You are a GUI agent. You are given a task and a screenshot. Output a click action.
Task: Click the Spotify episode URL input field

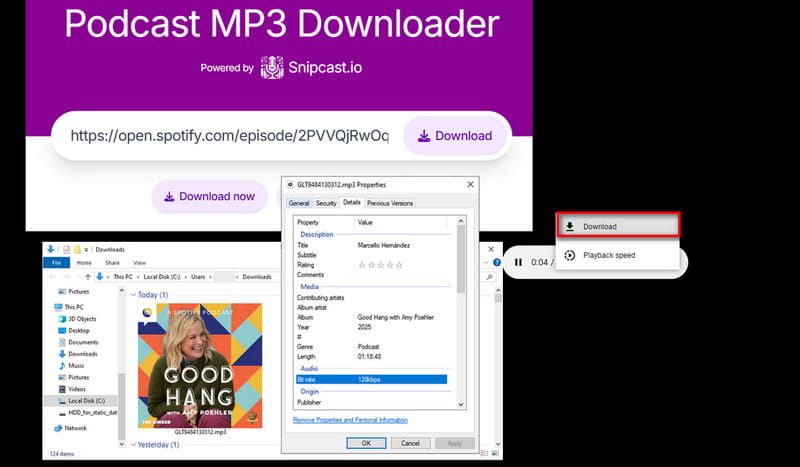click(229, 136)
